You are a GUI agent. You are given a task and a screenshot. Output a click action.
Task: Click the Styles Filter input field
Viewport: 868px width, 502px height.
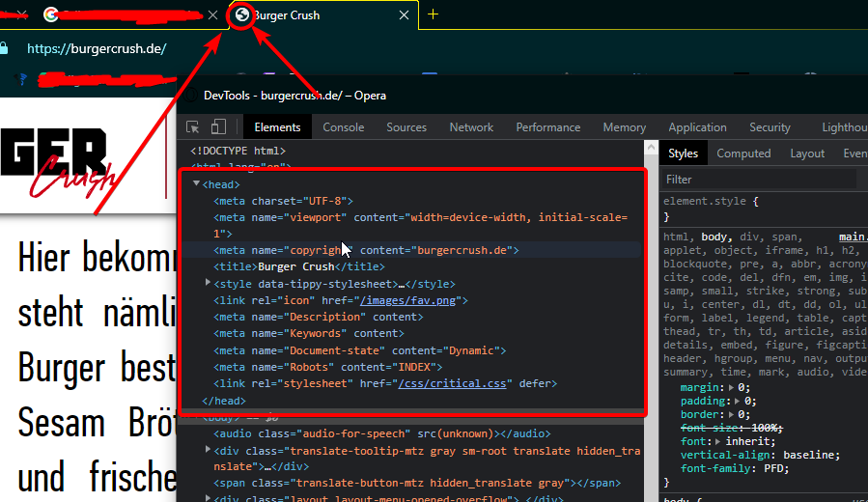click(x=758, y=180)
